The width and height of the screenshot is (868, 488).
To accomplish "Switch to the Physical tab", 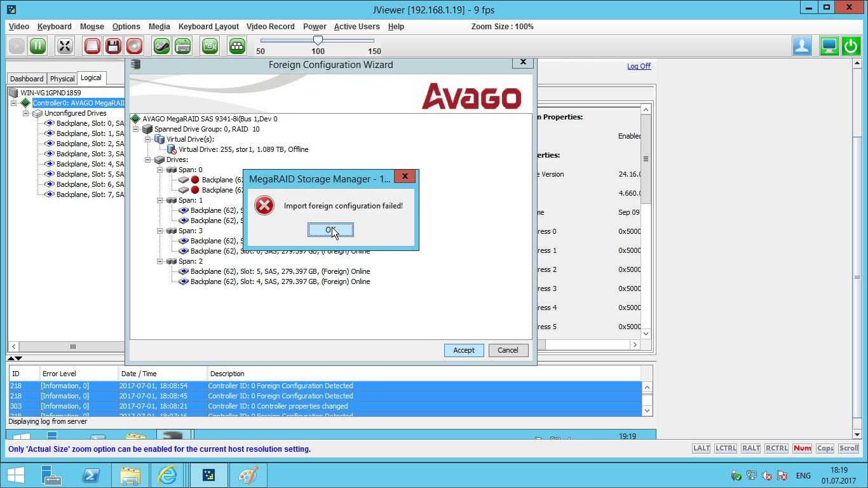I will 62,79.
